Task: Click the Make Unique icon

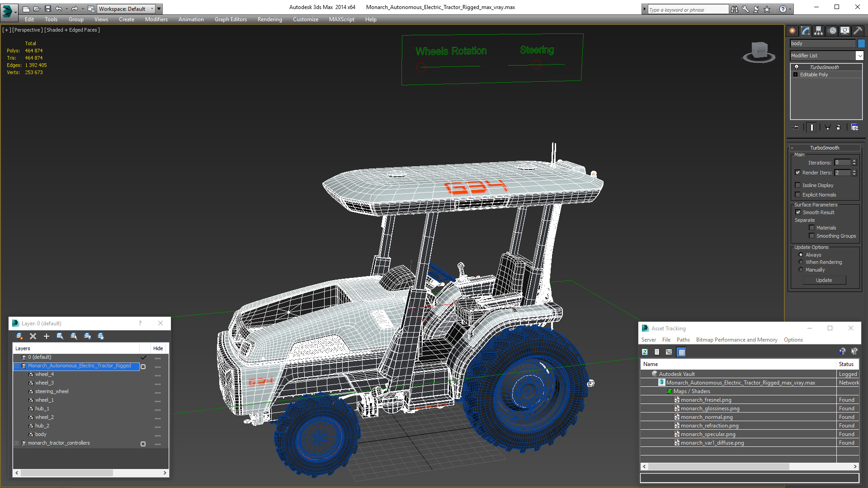Action: pos(827,127)
